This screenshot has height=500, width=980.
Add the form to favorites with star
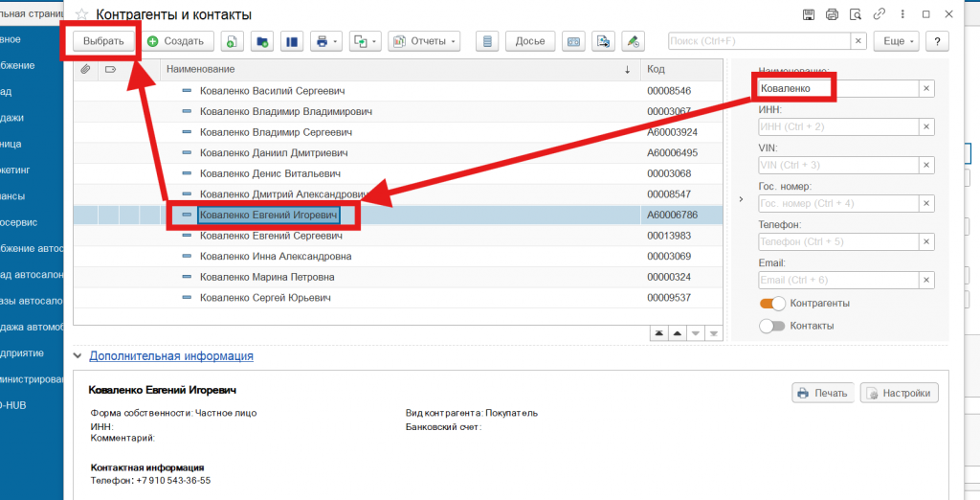point(81,14)
